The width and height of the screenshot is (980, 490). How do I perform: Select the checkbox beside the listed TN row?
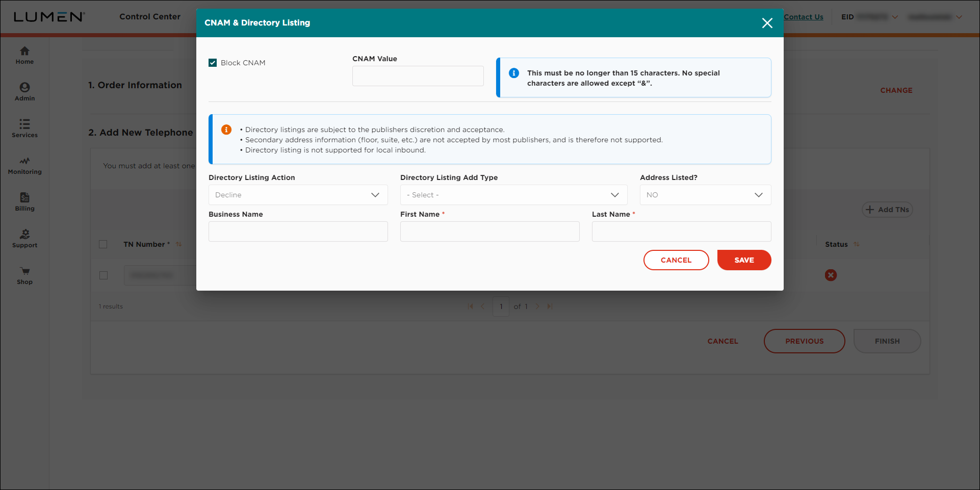tap(103, 275)
